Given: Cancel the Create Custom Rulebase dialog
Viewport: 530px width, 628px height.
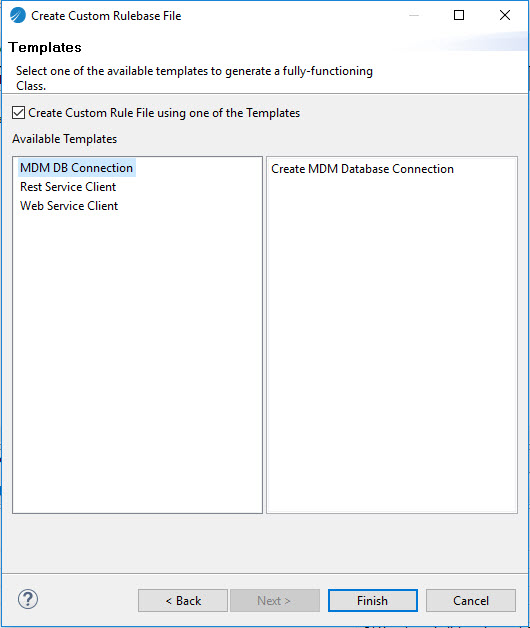Looking at the screenshot, I should point(471,600).
